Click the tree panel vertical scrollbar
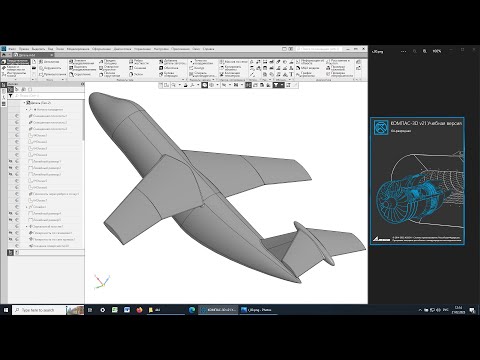The image size is (480, 360). pyautogui.click(x=83, y=120)
